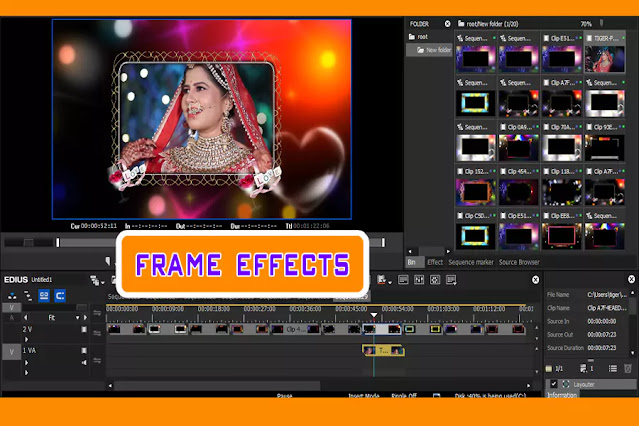
Task: Select the Layouter effect row
Action: point(591,384)
